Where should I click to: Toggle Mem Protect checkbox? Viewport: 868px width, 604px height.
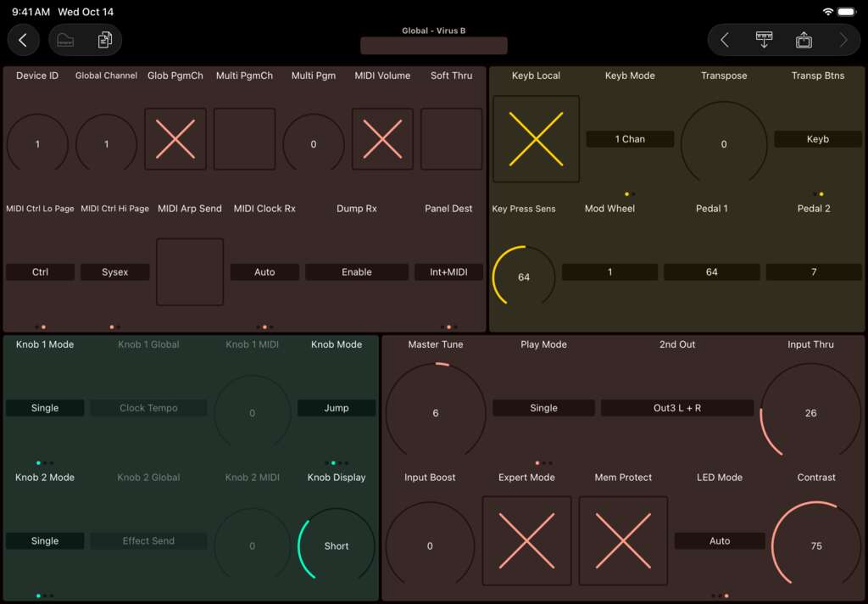pyautogui.click(x=623, y=540)
